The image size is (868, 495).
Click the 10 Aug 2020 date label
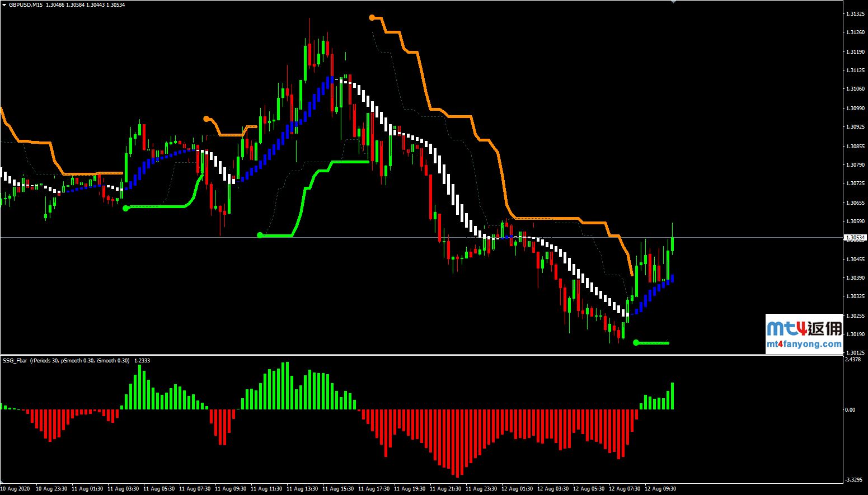[x=16, y=489]
